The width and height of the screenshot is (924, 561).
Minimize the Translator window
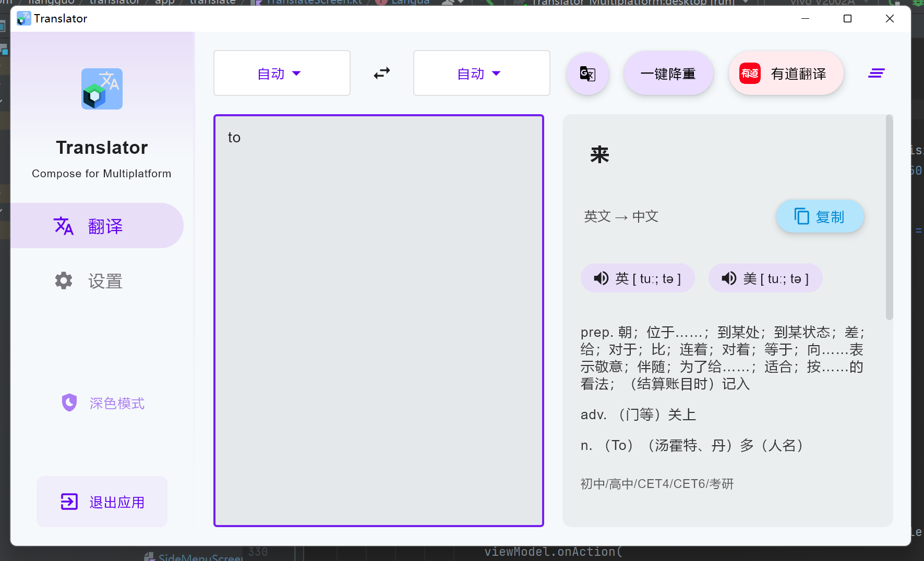(x=805, y=19)
